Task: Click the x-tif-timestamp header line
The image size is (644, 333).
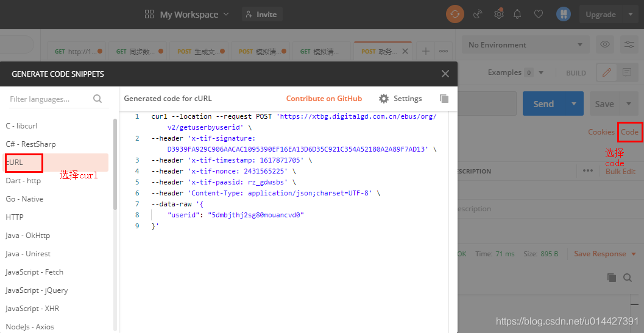Action: pyautogui.click(x=232, y=160)
